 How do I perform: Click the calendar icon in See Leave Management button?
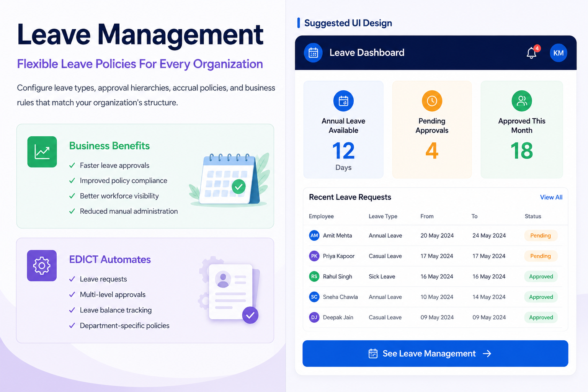373,354
